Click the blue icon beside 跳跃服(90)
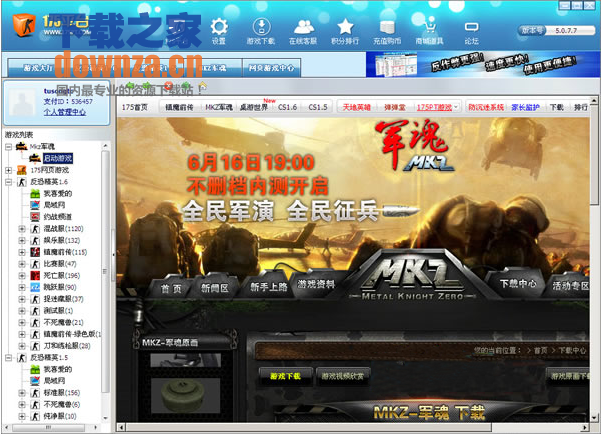 [x=35, y=287]
